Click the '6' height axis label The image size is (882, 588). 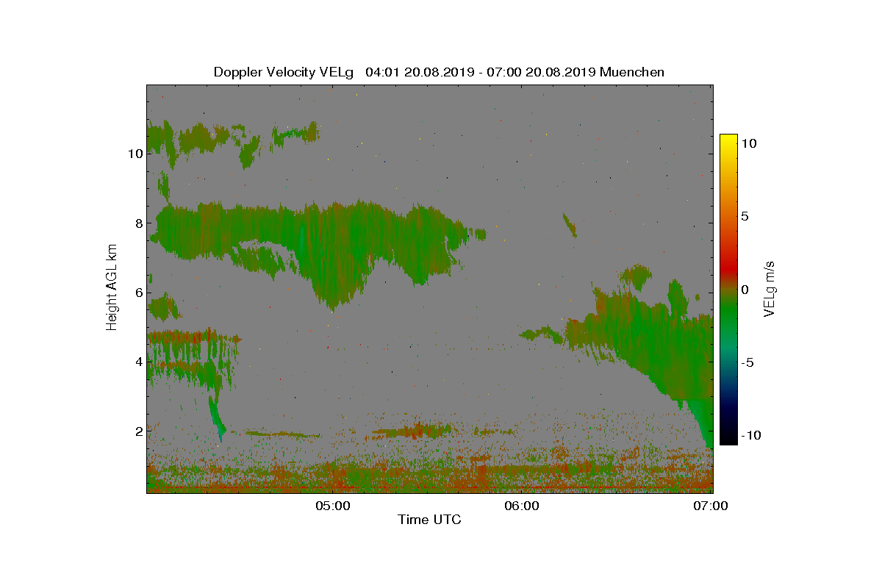(137, 293)
